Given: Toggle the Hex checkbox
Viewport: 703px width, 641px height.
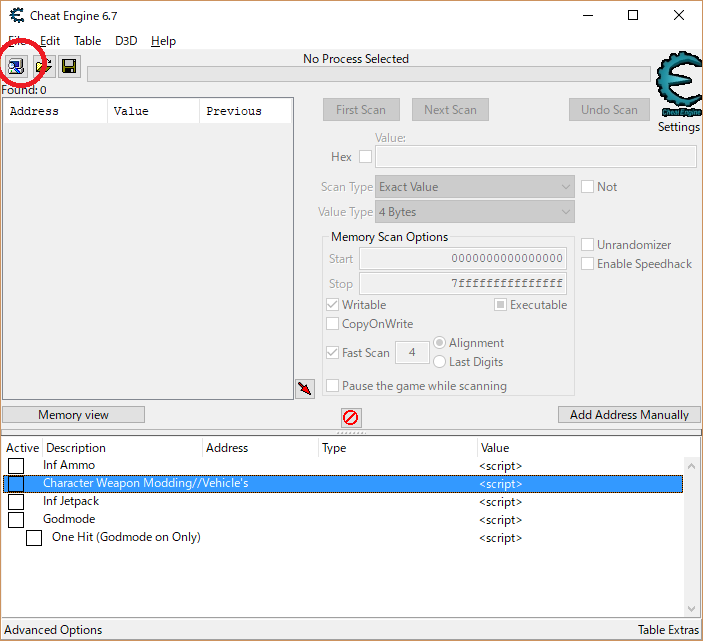Looking at the screenshot, I should 365,157.
